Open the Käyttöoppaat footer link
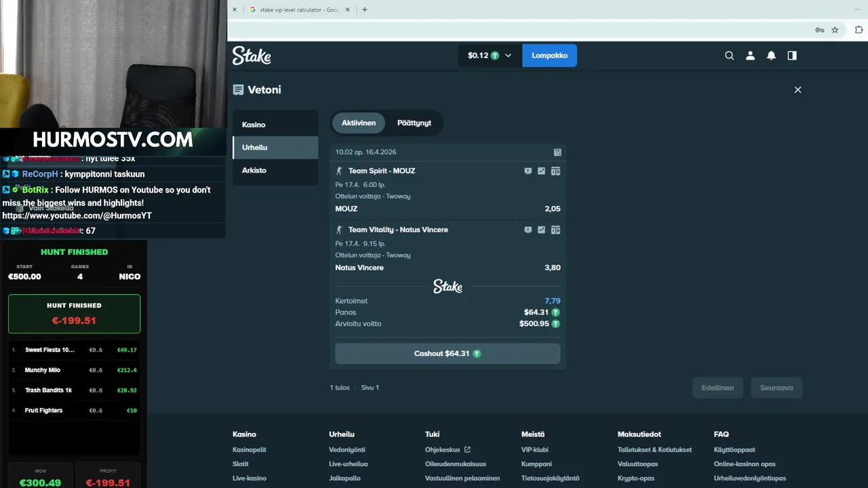Viewport: 868px width, 488px height. point(734,449)
